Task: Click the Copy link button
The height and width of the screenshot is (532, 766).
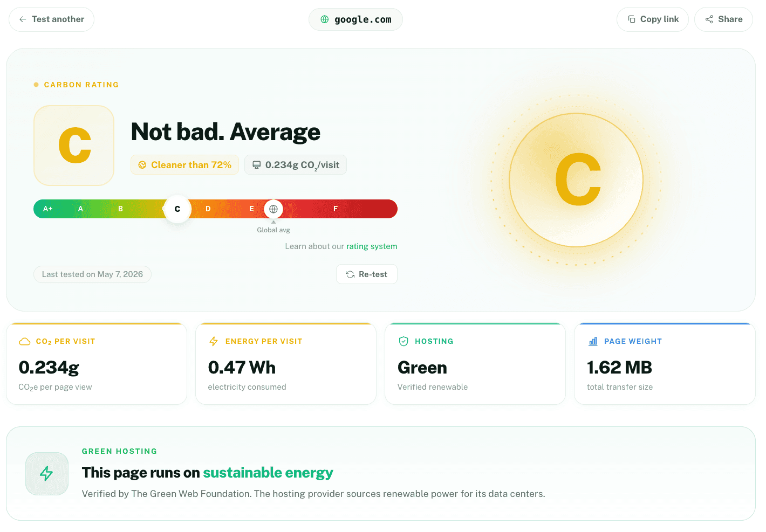Action: point(653,19)
